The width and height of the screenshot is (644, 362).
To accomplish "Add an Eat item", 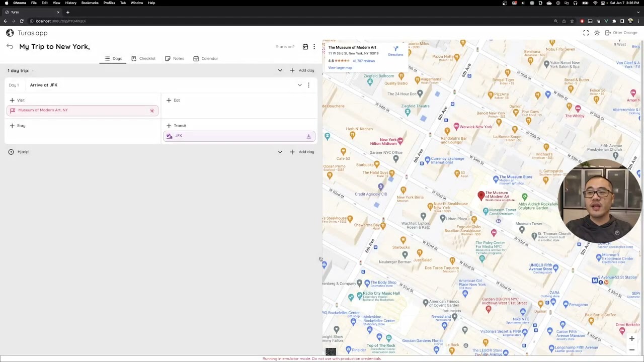I will [173, 100].
